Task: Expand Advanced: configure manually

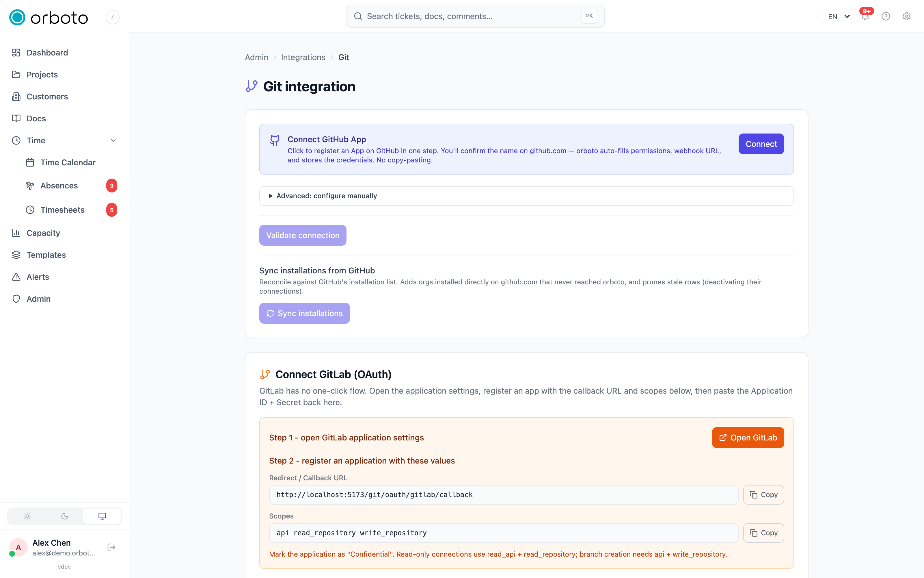Action: pyautogui.click(x=526, y=196)
